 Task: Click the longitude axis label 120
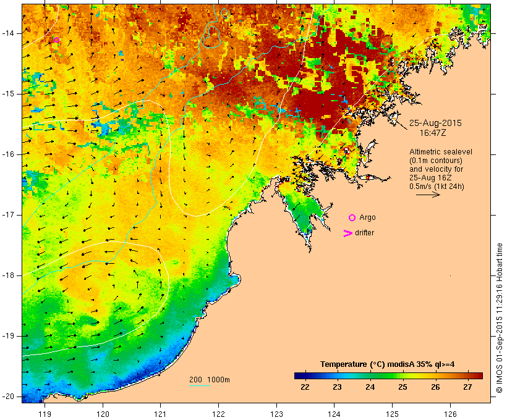tap(103, 414)
